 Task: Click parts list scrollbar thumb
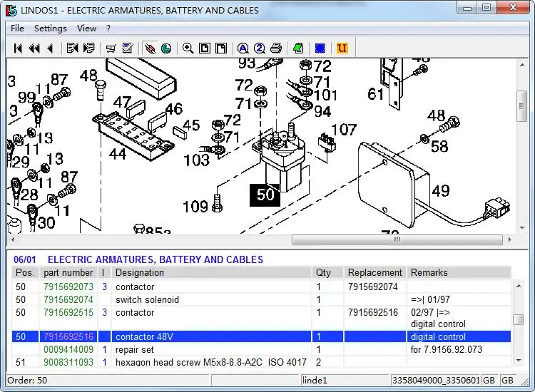[x=519, y=320]
